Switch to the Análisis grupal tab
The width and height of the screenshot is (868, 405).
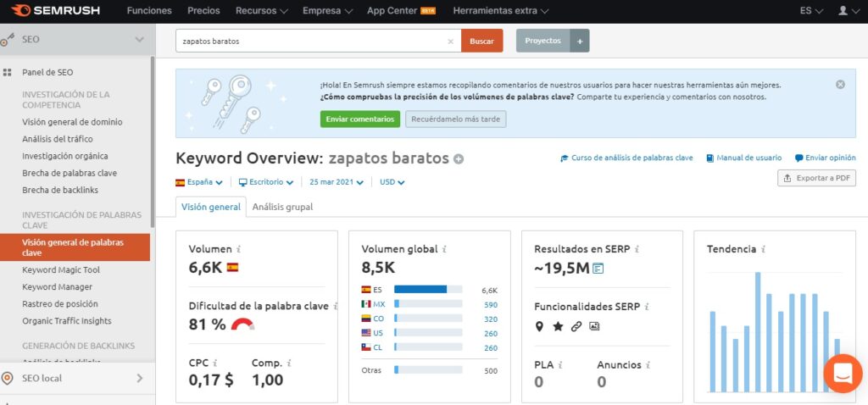282,207
